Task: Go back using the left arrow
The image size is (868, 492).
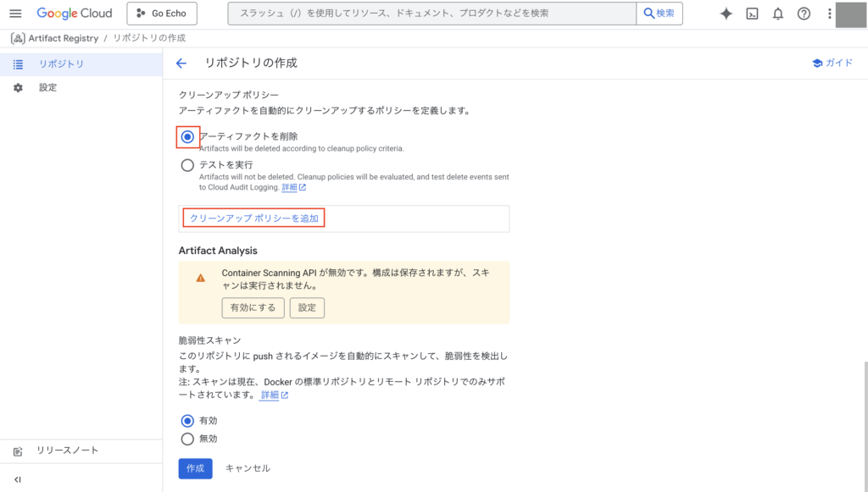Action: point(181,64)
